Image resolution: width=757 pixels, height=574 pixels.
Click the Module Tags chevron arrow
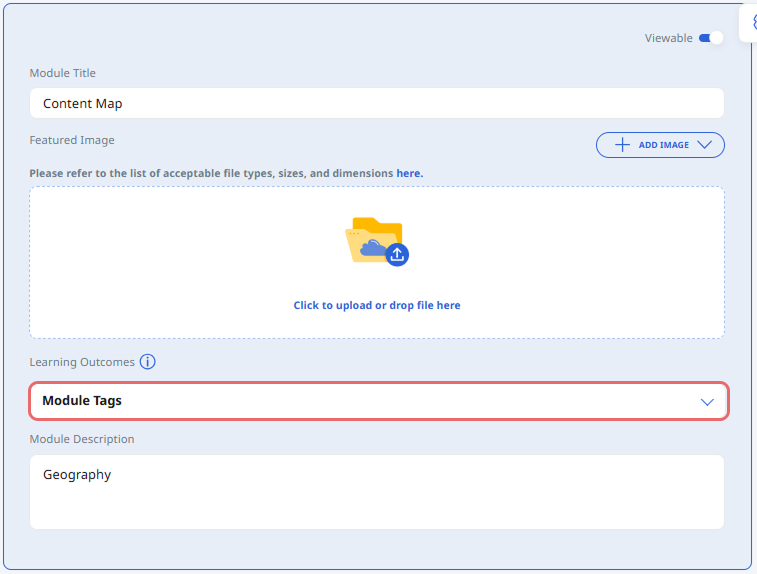(x=707, y=401)
